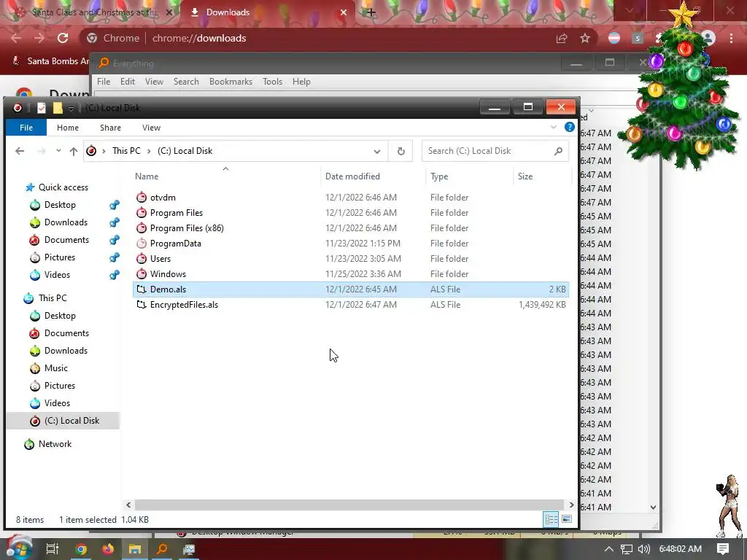
Task: Select Network in the navigation pane
Action: 55,444
